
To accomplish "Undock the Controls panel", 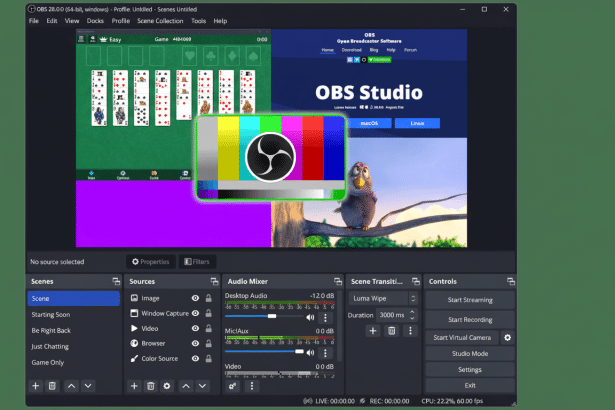I will coord(511,281).
